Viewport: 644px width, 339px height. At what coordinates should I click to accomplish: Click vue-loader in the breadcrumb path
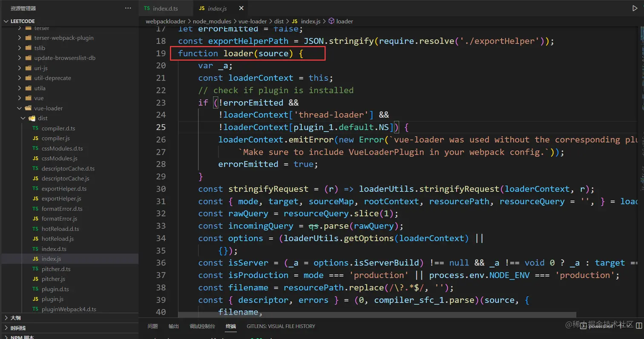pyautogui.click(x=253, y=21)
